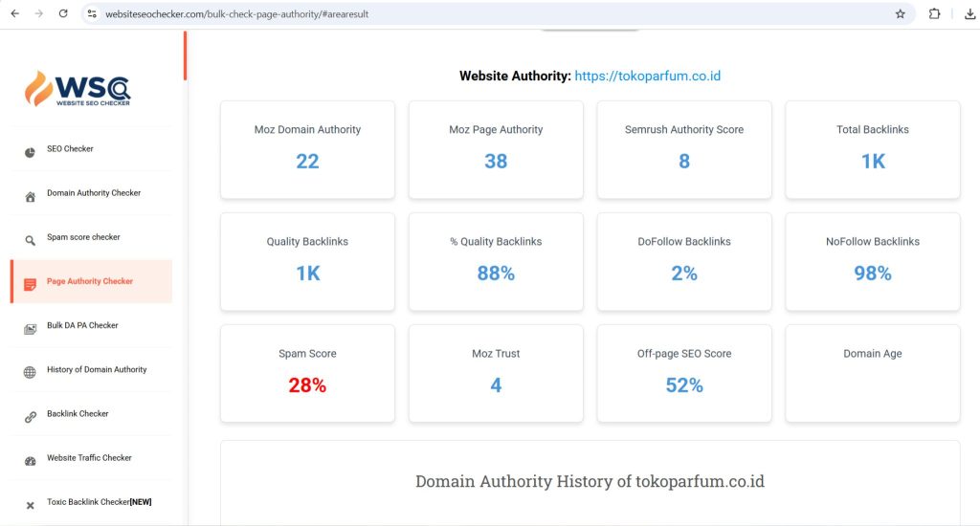Click the Moz Domain Authority score card
Image resolution: width=980 pixels, height=526 pixels.
307,149
